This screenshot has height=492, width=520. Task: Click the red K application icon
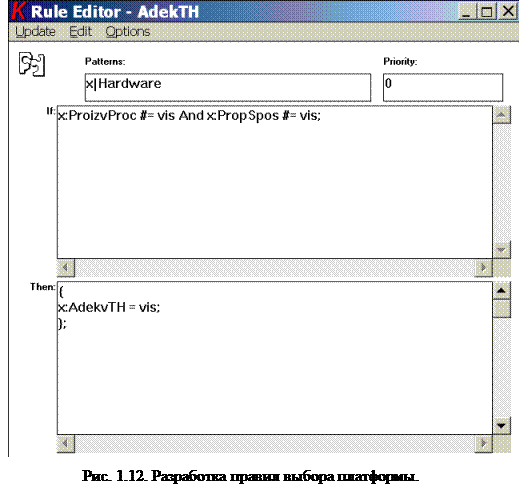coord(18,11)
